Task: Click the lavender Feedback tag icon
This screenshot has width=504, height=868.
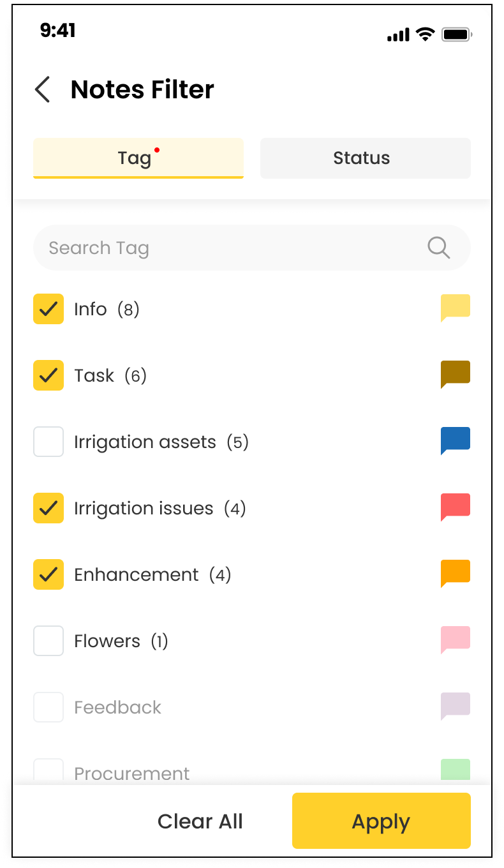Action: [x=456, y=707]
